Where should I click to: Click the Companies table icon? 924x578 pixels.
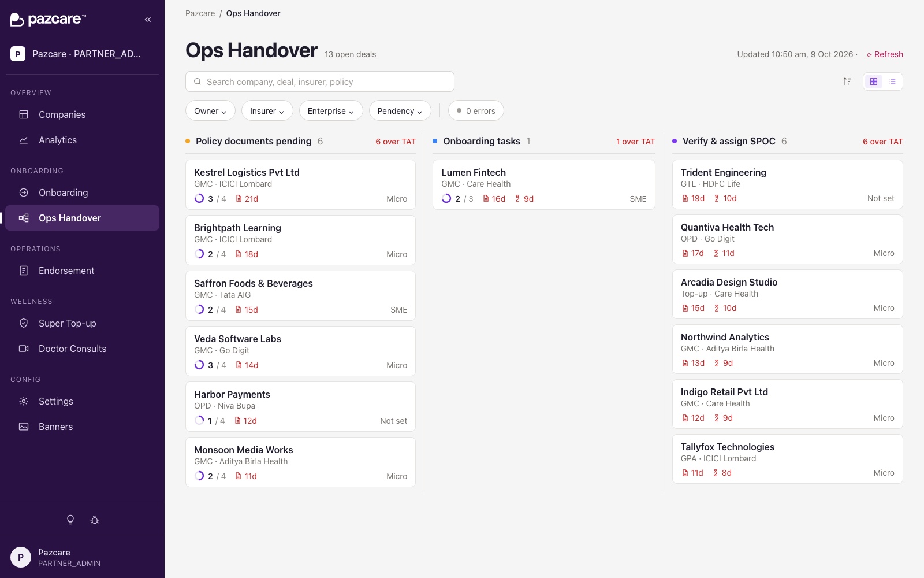pyautogui.click(x=24, y=114)
